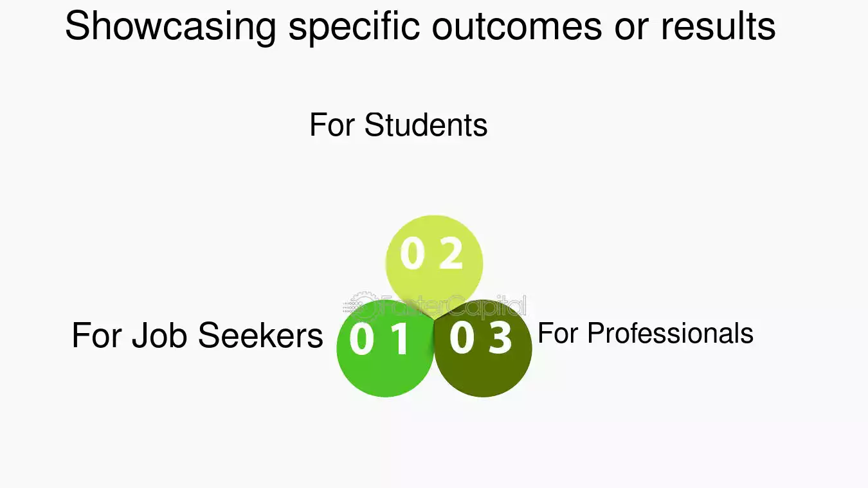Click the leading zero in circle 01

[361, 339]
